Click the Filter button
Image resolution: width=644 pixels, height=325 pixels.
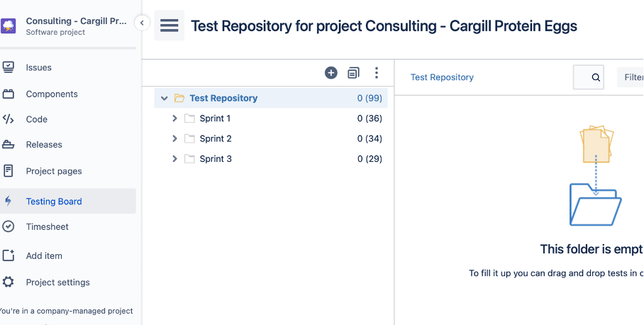[x=631, y=77]
